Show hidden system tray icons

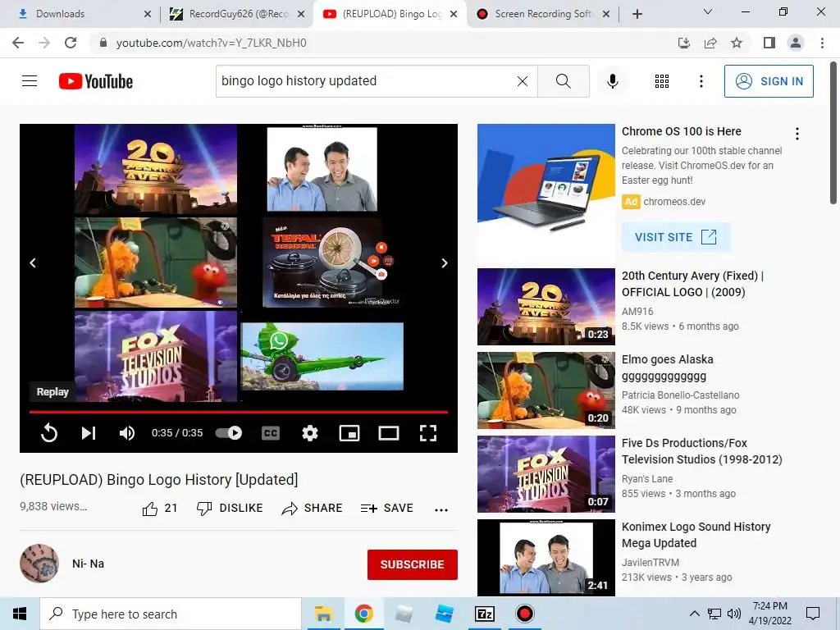[x=694, y=614]
